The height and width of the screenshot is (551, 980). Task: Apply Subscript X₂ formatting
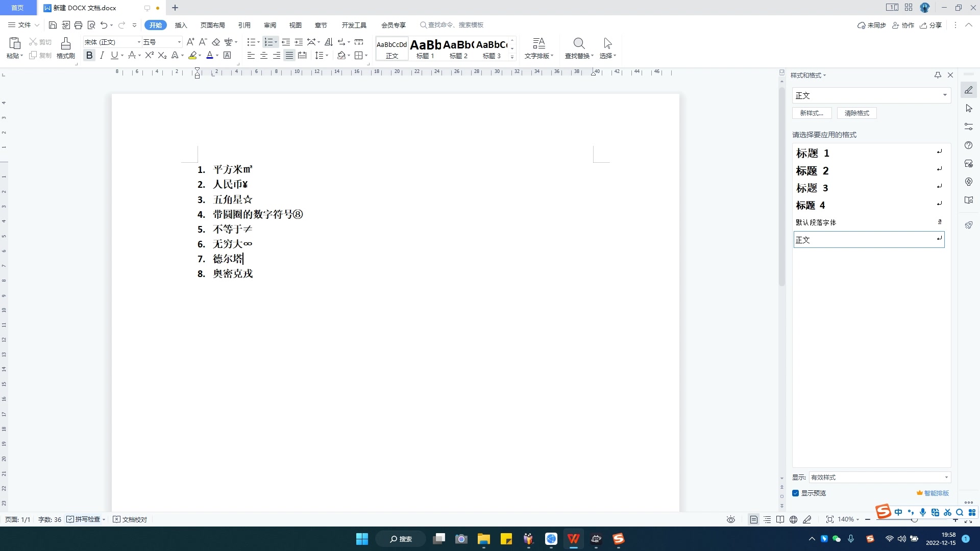click(162, 55)
